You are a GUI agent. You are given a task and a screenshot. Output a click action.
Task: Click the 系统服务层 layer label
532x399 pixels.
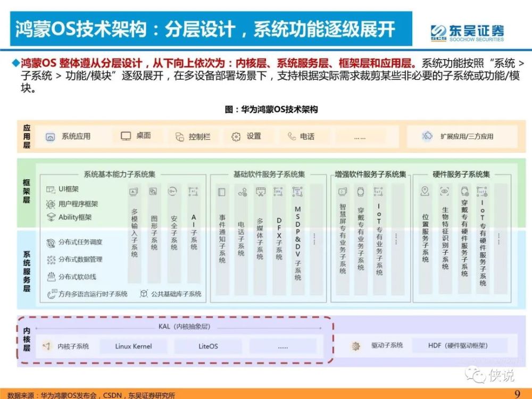coord(27,271)
